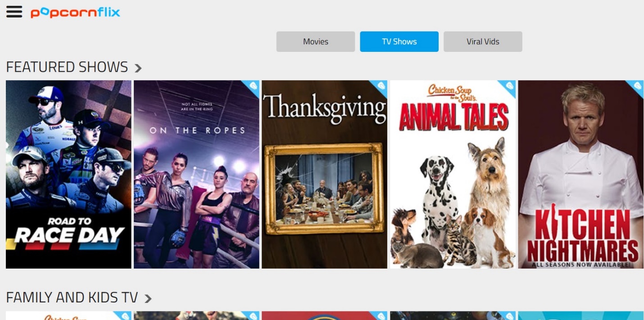Screen dimensions: 644x320
Task: Open Chicken Soup Animal Tales poster
Action: [x=453, y=174]
